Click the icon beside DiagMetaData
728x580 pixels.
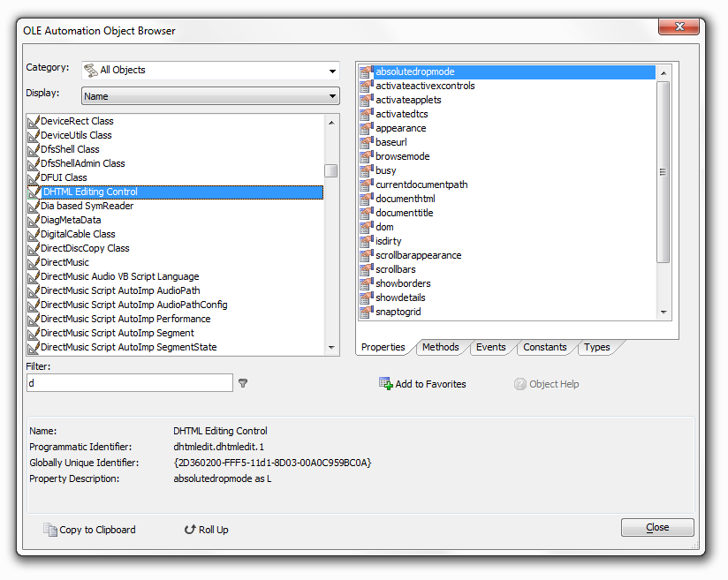(34, 221)
